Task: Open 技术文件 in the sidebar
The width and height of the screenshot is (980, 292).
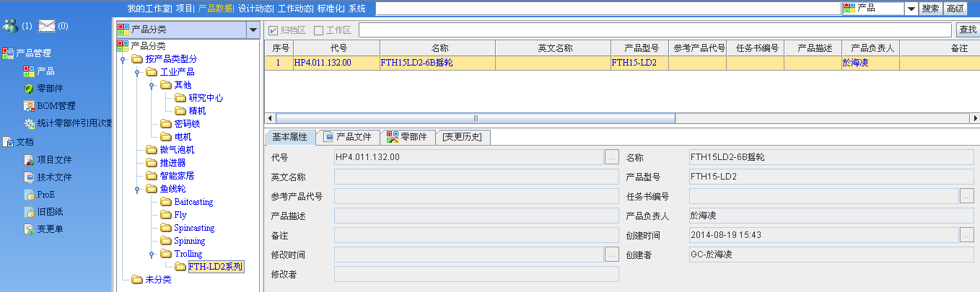Action: coord(54,177)
